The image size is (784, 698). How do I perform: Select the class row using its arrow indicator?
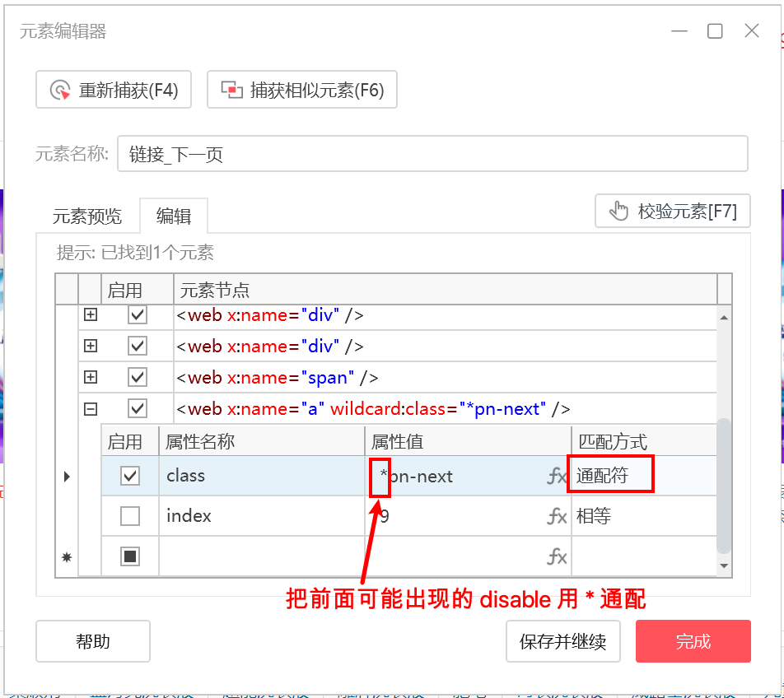(67, 476)
